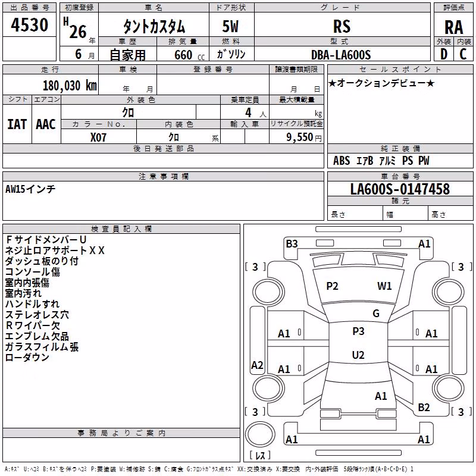This screenshot has height=476, width=476.
Task: Click the spare tire レス label
Action: (260, 455)
